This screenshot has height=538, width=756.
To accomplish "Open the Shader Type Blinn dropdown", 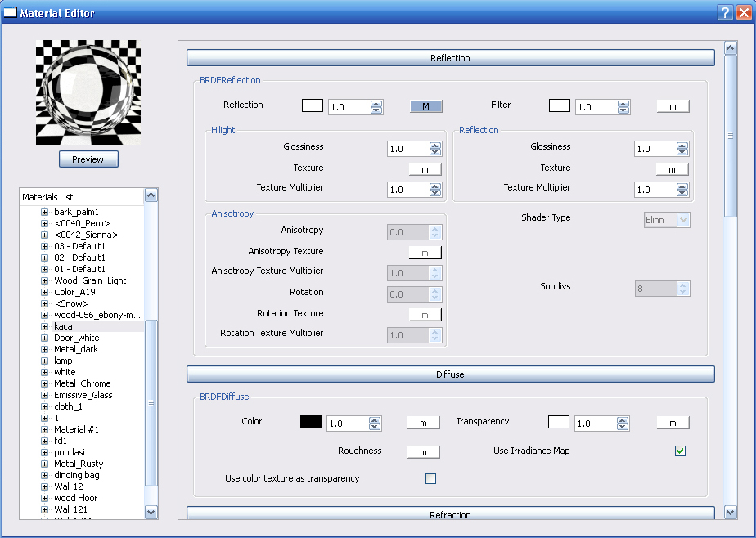I will point(667,220).
